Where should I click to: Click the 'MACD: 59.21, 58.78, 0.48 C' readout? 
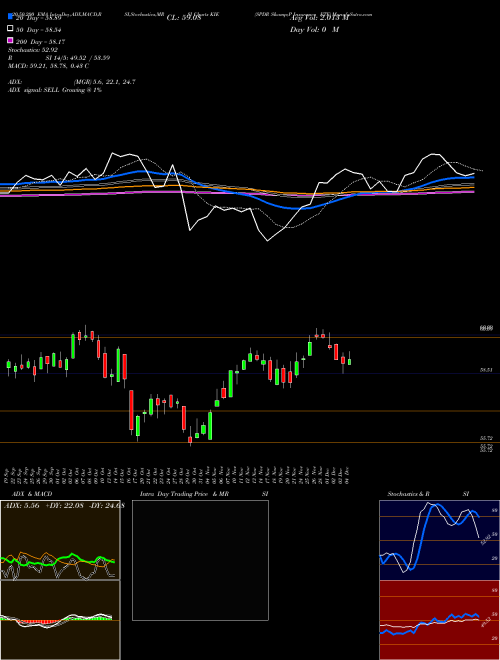[48, 66]
